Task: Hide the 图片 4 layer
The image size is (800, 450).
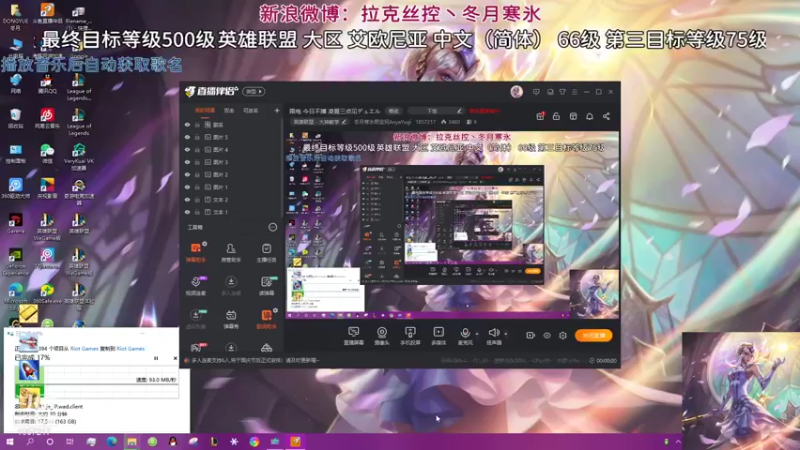Action: 187,149
